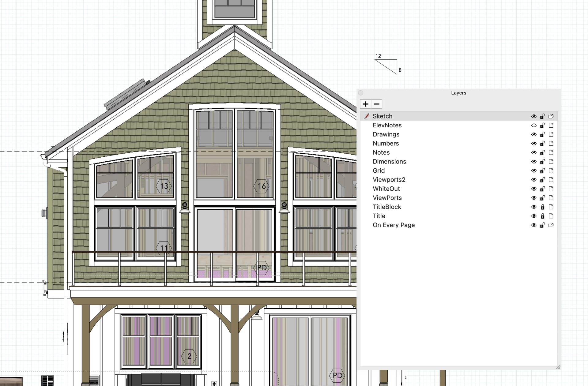Viewport: 588px width, 386px height.
Task: Click the page icon beside the ViewPorts layer
Action: click(x=551, y=198)
